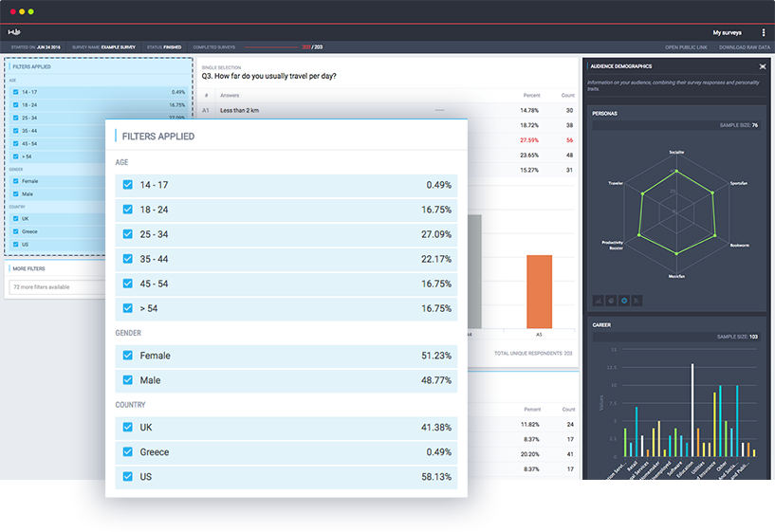This screenshot has height=532, width=775.
Task: Click the completed surveys progress bar
Action: point(271,47)
